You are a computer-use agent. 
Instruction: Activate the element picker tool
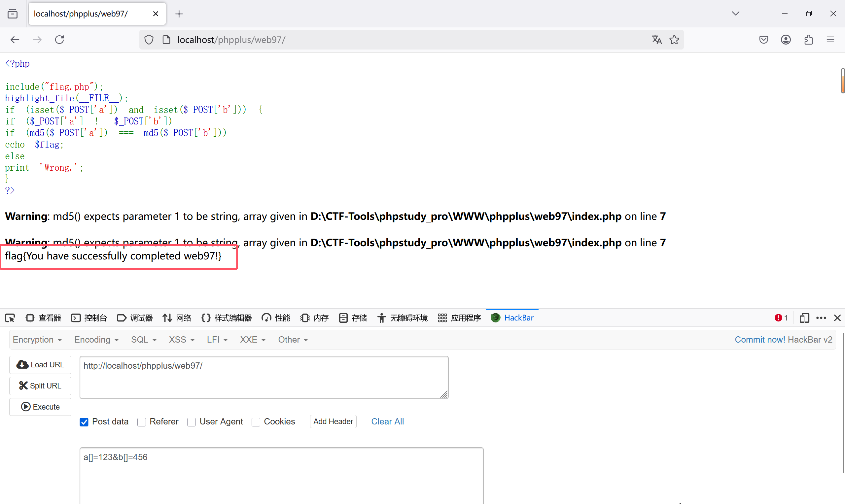(10, 318)
